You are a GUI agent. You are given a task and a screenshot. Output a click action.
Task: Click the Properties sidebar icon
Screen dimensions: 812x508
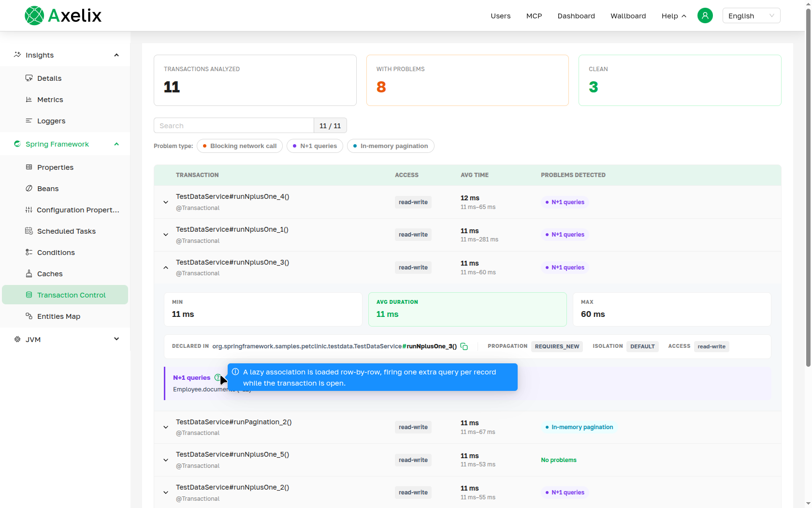[29, 167]
